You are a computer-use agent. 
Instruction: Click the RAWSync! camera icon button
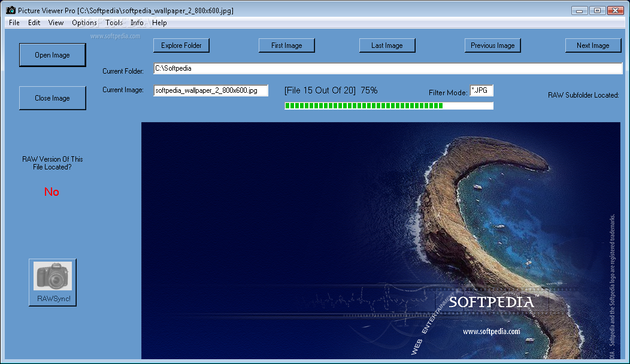coord(53,282)
